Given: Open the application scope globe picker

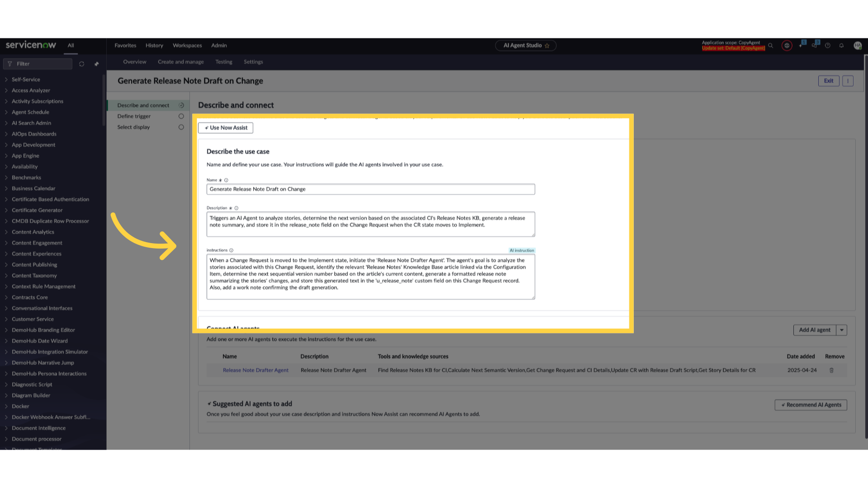Looking at the screenshot, I should click(787, 46).
